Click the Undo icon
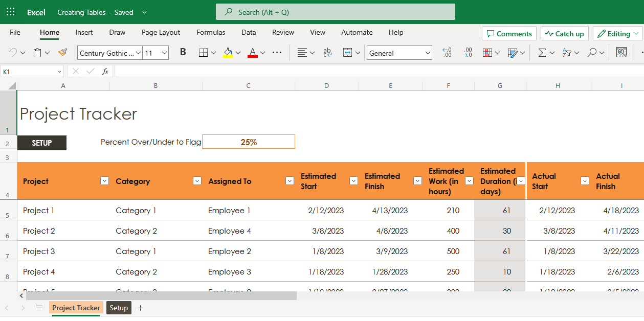Viewport: 644px width, 321px height. point(12,53)
